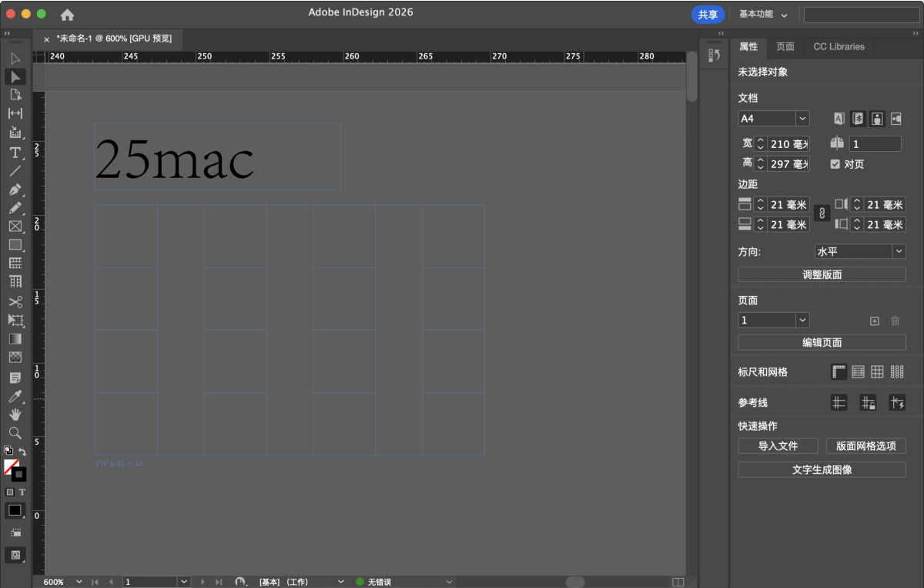Viewport: 924px width, 588px height.
Task: Toggle the margin link chain icon
Action: [x=822, y=213]
